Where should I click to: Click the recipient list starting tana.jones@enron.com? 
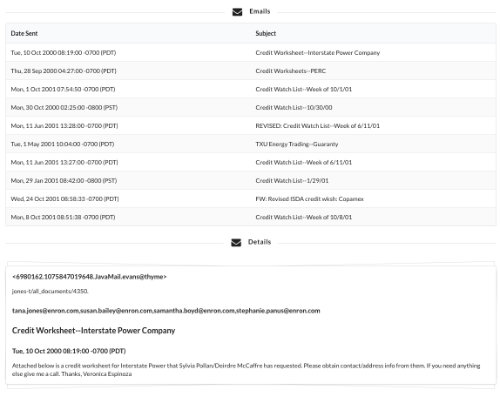click(166, 311)
